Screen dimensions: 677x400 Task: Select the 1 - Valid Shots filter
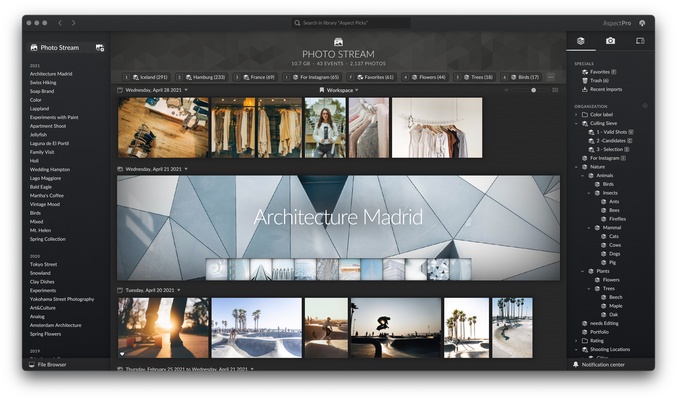pos(611,132)
